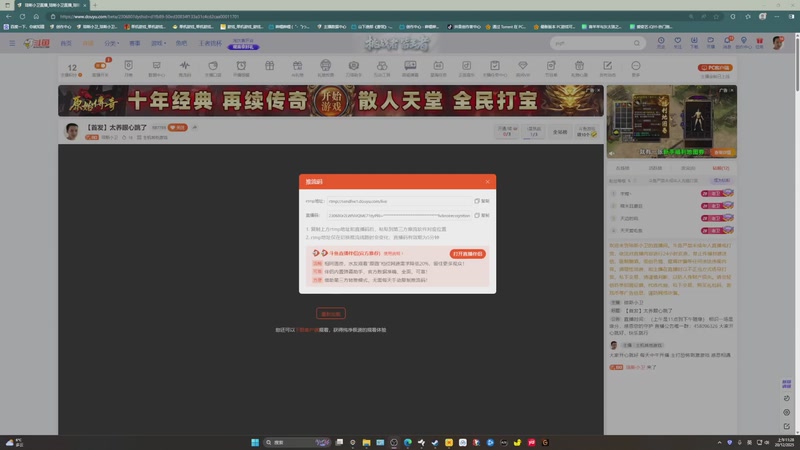Click the orange 关注 follow badge by title

point(178,128)
